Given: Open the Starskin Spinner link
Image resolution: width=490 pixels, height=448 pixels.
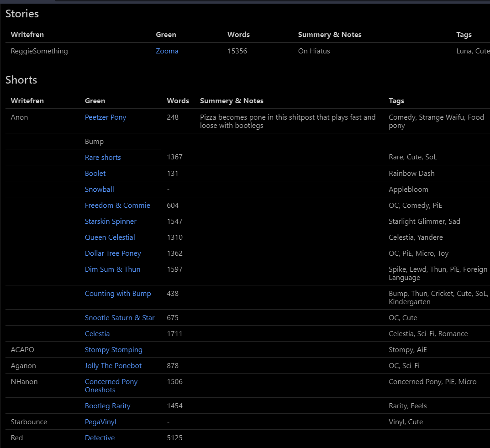Looking at the screenshot, I should (x=111, y=221).
